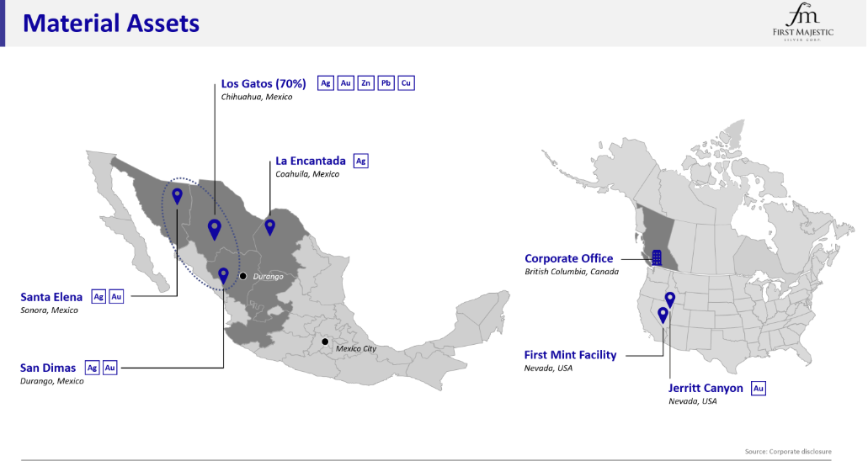Click the First Mint Facility map pin
The height and width of the screenshot is (461, 868).
(663, 315)
